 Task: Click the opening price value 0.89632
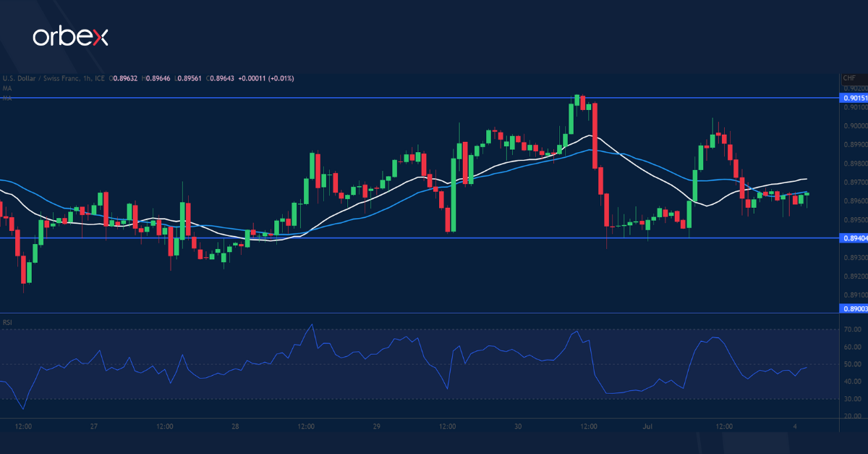124,78
